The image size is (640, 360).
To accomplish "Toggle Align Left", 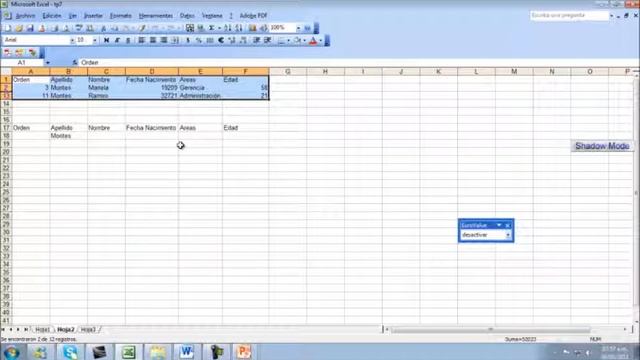I will pyautogui.click(x=142, y=40).
